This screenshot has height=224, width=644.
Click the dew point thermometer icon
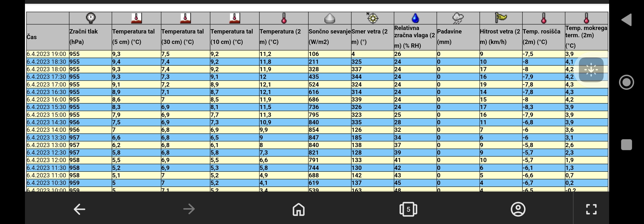coord(544,18)
